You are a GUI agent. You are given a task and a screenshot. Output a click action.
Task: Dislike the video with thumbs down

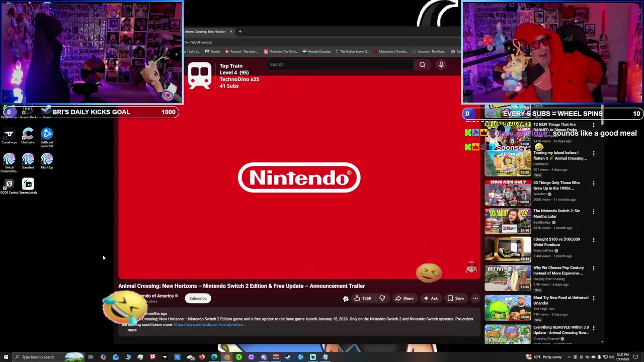click(x=382, y=298)
